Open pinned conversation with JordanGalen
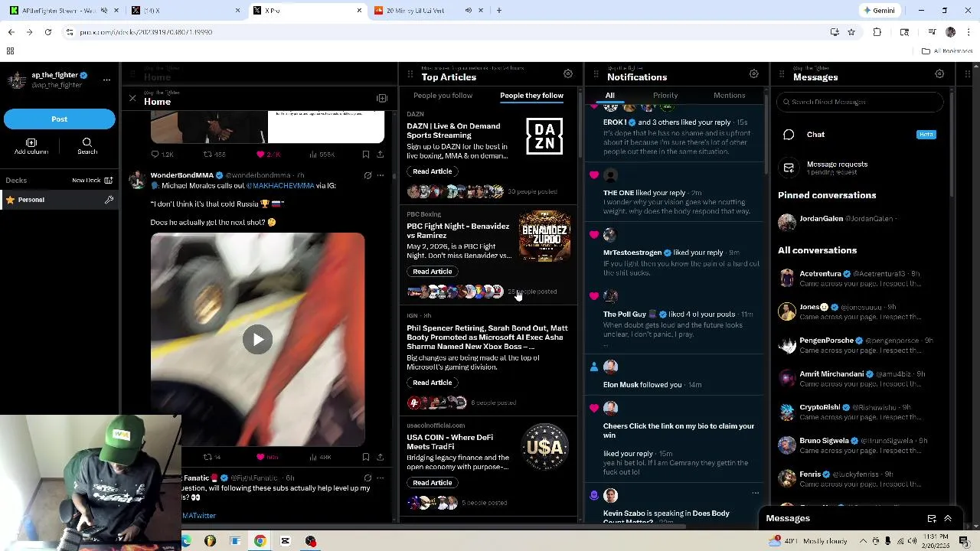 (861, 220)
